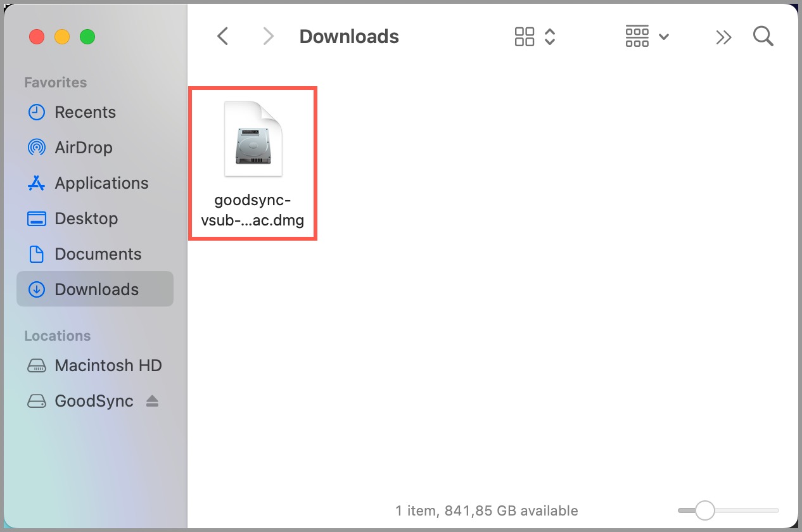Zoom the window with the green button
Viewport: 802px width, 532px height.
[87, 37]
